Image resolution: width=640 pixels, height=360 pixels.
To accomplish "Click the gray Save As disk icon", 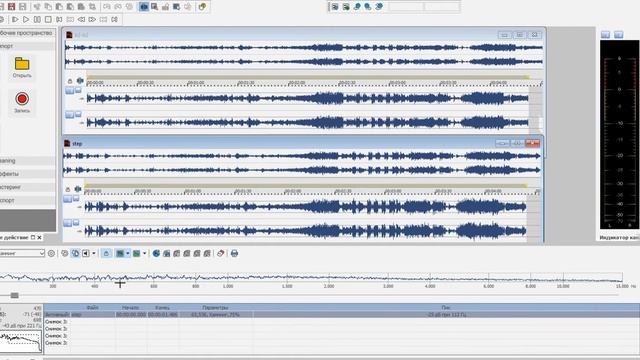I will (x=22, y=7).
